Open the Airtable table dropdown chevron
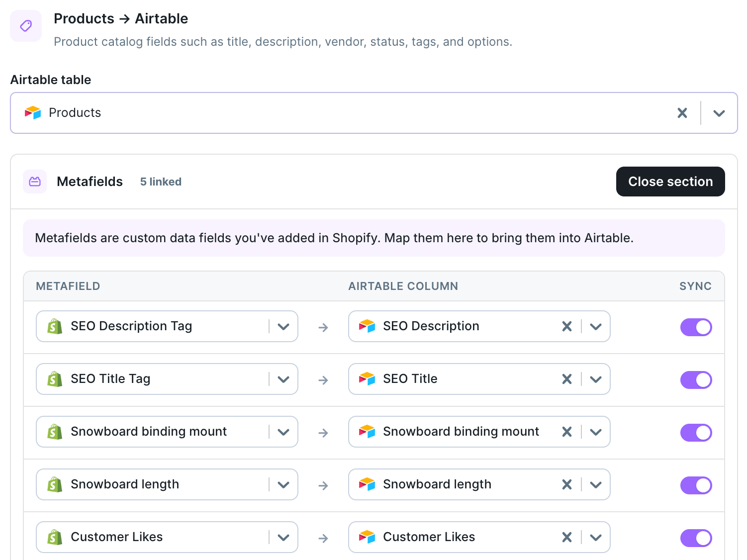The width and height of the screenshot is (747, 560). [x=719, y=113]
